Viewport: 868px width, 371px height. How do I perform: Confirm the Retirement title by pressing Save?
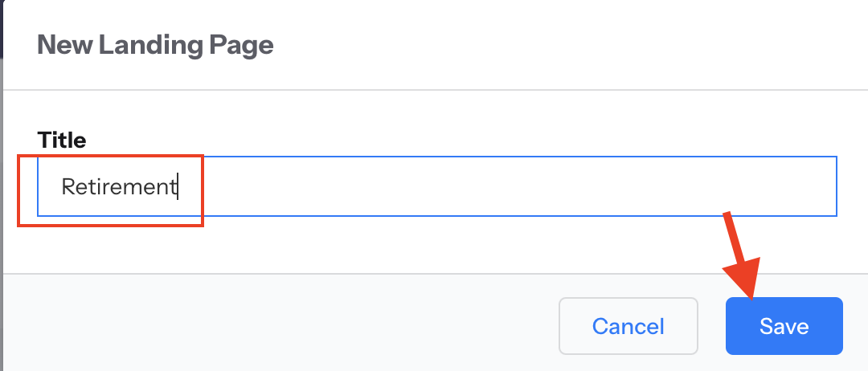pyautogui.click(x=784, y=326)
